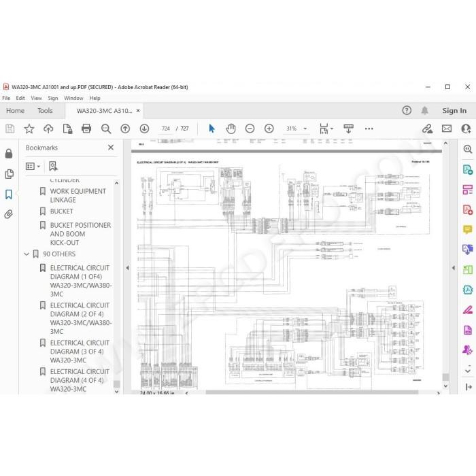Send file by email icon
The height and width of the screenshot is (476, 476).
click(447, 129)
